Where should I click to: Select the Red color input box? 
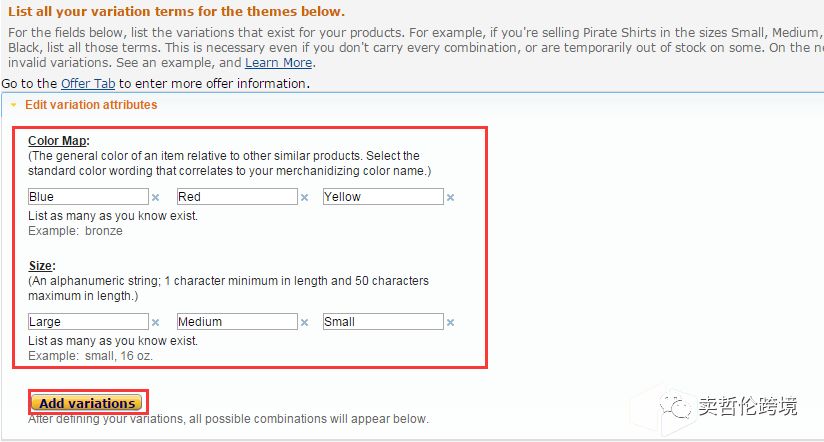pos(237,197)
